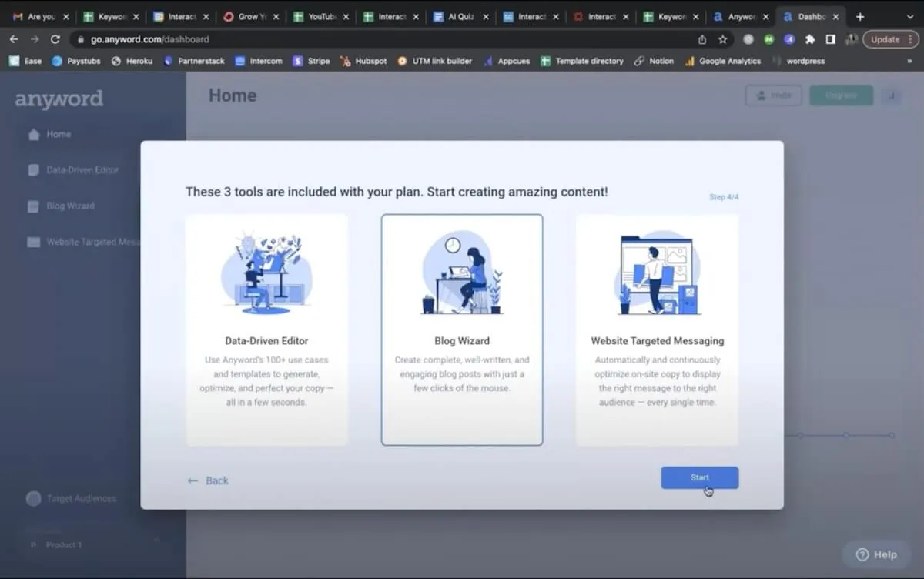Click the share icon in address bar
The width and height of the screenshot is (924, 579).
[x=702, y=39]
